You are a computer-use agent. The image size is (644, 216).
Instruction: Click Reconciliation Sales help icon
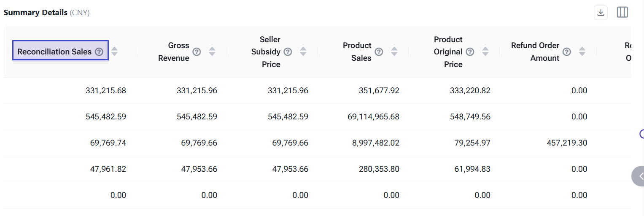point(99,52)
